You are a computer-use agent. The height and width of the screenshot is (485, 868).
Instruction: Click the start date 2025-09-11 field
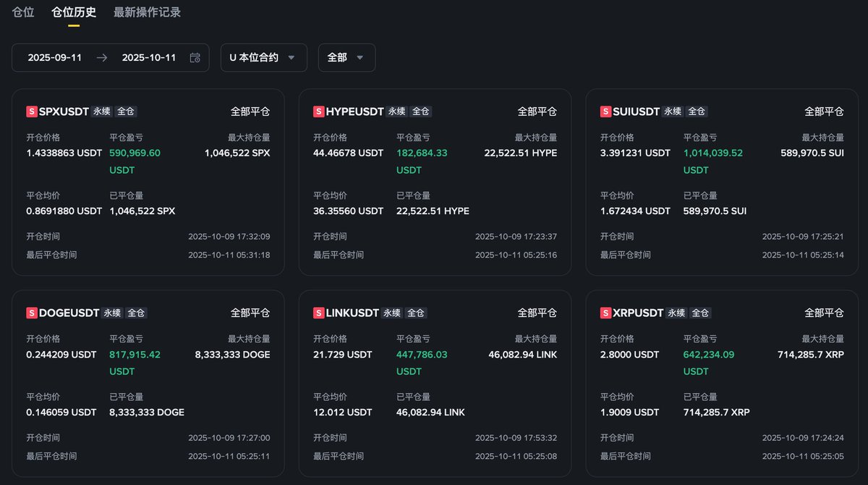tap(55, 58)
